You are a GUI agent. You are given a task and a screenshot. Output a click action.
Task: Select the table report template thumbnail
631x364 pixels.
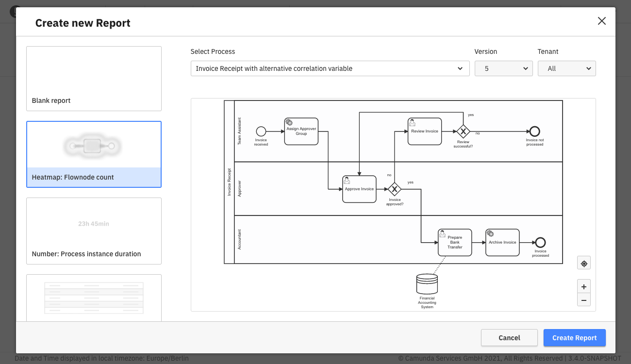pyautogui.click(x=94, y=298)
